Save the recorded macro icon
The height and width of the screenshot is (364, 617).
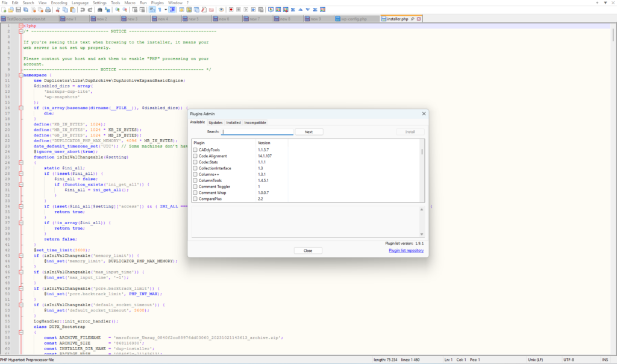[260, 10]
